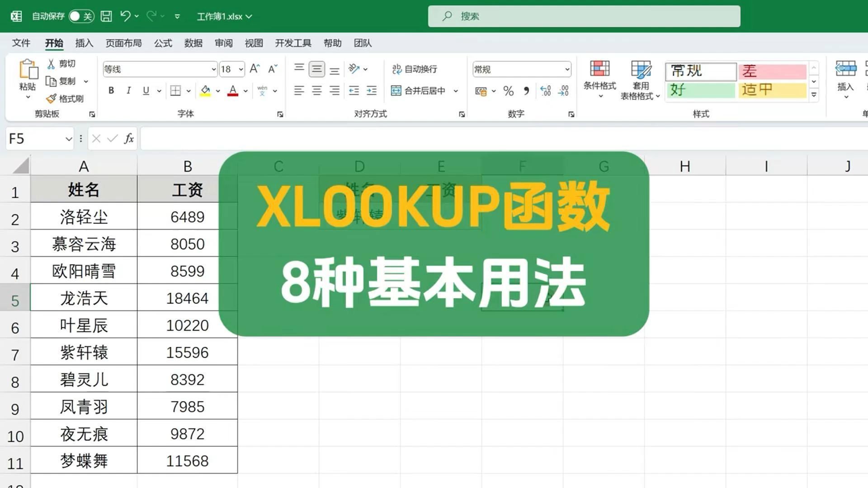Toggle Bold formatting button
868x488 pixels.
coord(111,91)
